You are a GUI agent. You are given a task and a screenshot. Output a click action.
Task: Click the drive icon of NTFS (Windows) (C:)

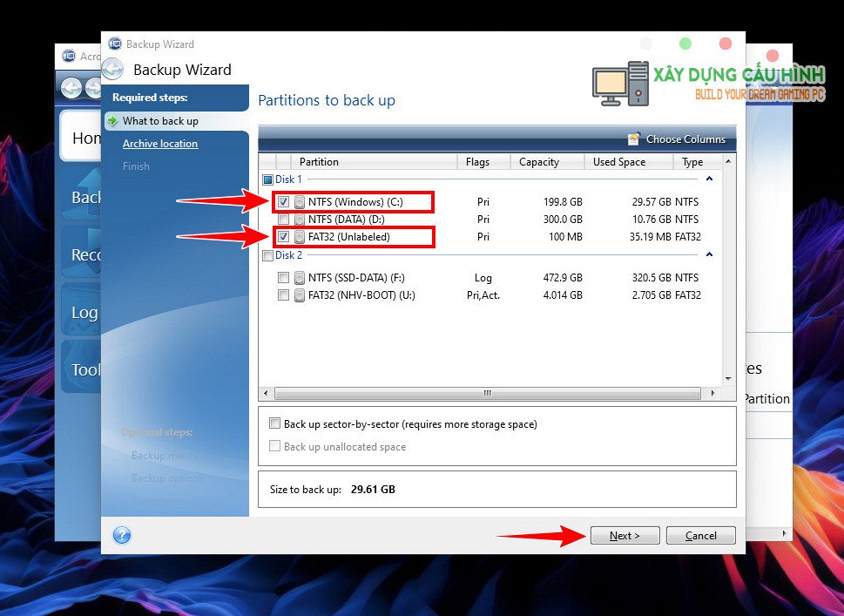tap(300, 202)
